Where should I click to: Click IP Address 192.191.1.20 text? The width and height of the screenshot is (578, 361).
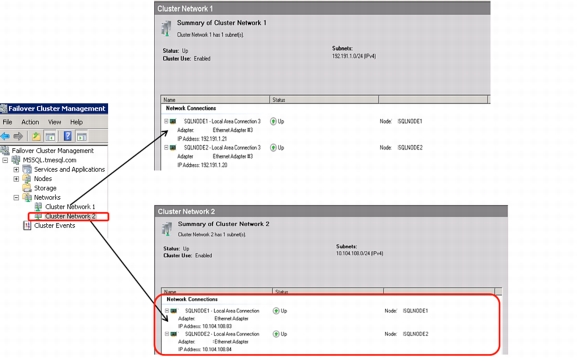pyautogui.click(x=202, y=165)
